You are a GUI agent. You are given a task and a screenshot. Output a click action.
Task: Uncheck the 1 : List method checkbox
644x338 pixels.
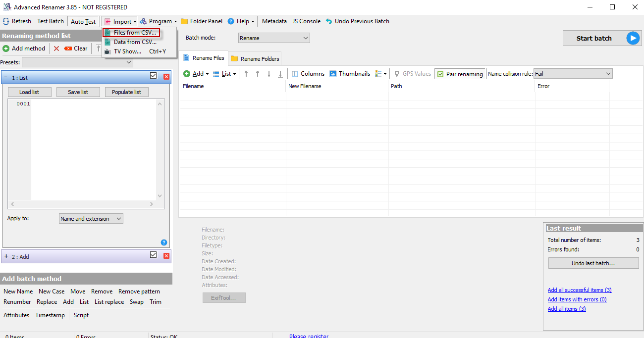(x=153, y=76)
